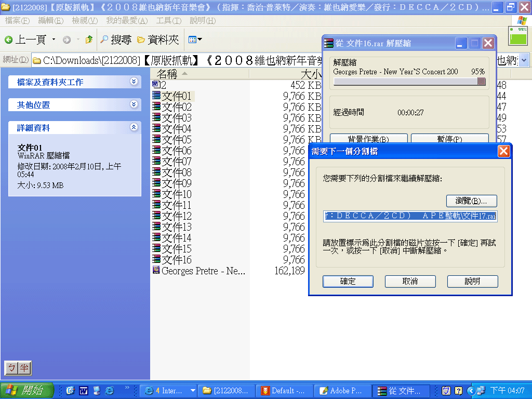
Task: Click the ㄅ input method indicator button
Action: (x=11, y=368)
